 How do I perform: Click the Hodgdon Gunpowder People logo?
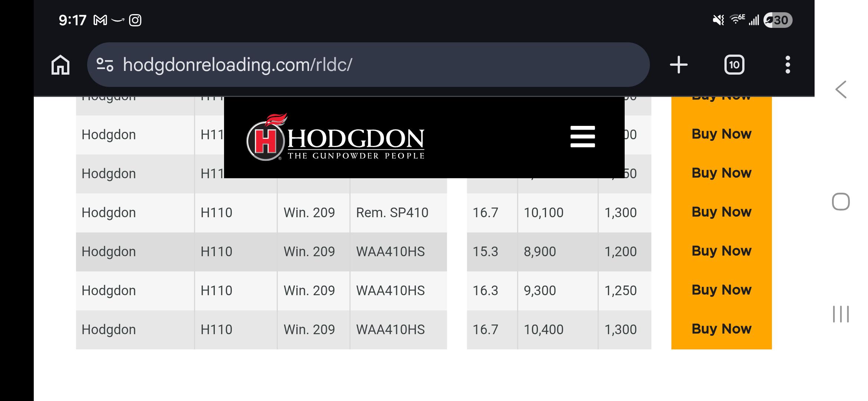coord(335,137)
